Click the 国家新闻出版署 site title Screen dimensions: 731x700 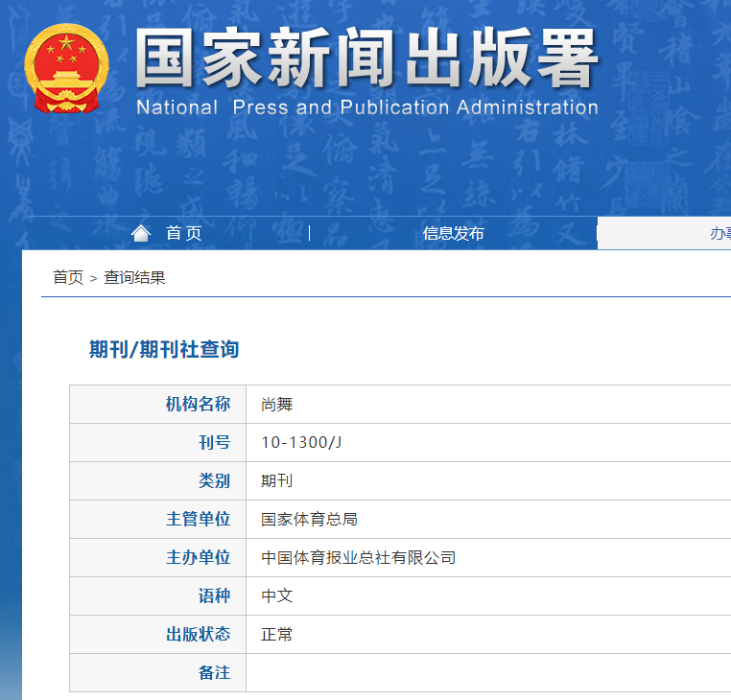point(366,59)
